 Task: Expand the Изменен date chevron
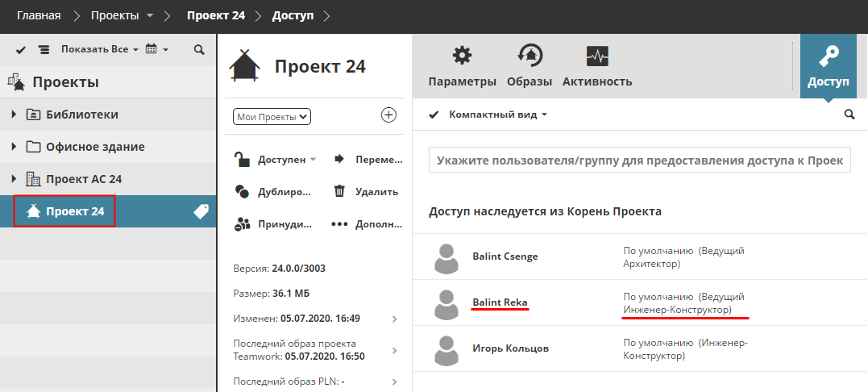[x=394, y=319]
